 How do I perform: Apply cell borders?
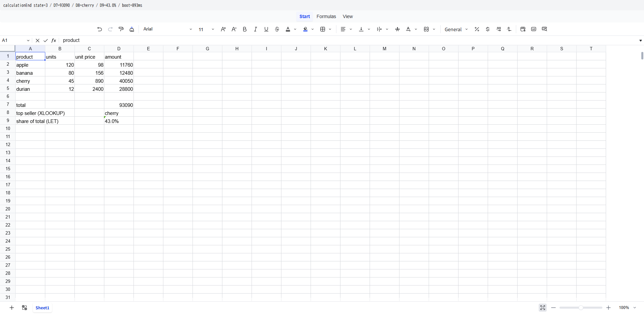coord(323,29)
